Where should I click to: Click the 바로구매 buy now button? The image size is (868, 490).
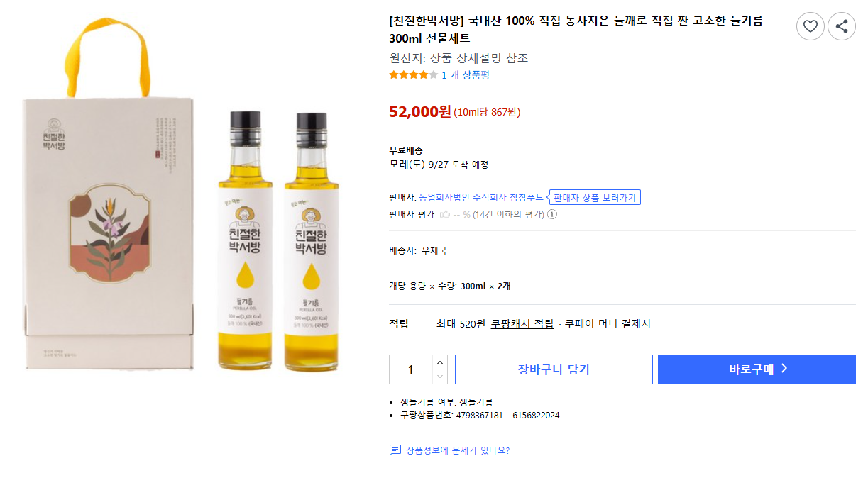point(757,369)
